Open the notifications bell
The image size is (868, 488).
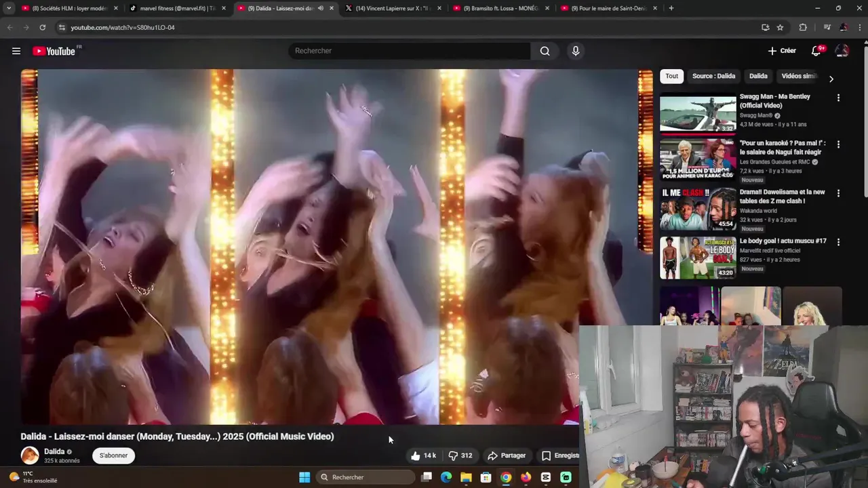click(x=816, y=51)
